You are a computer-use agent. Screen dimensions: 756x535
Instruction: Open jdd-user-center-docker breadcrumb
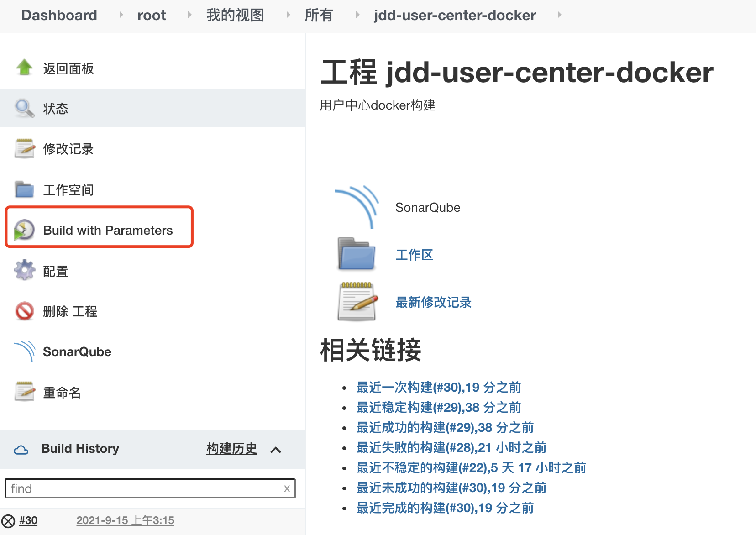pos(455,15)
